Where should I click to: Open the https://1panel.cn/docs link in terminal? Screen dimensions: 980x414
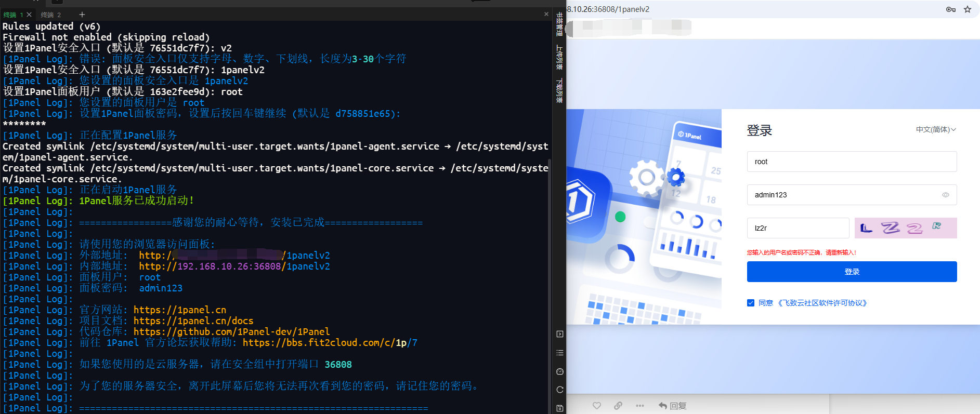click(193, 321)
